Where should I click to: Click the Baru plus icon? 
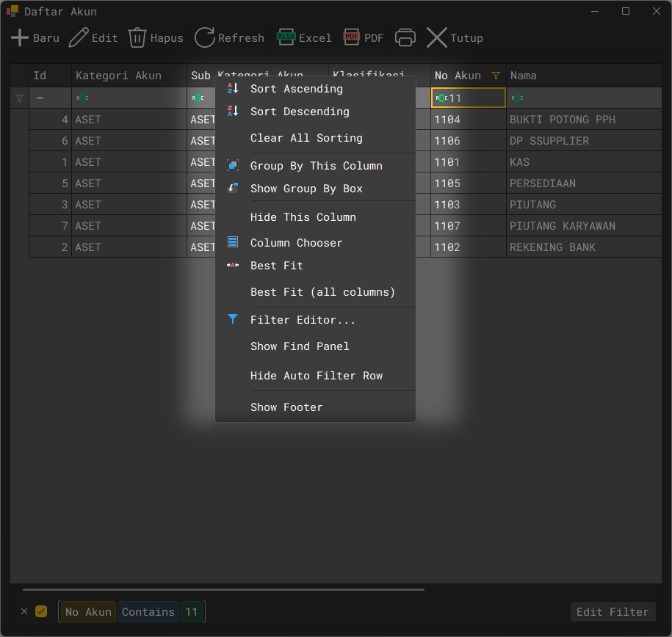pyautogui.click(x=20, y=37)
